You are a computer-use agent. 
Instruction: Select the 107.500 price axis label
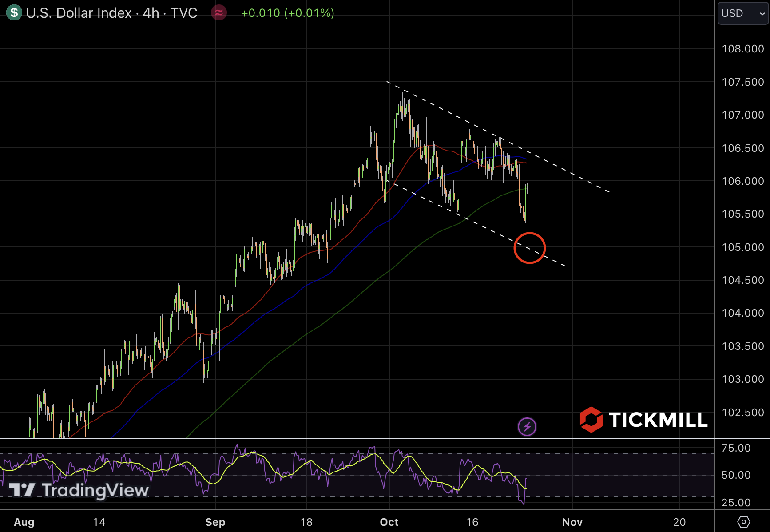[x=743, y=82]
